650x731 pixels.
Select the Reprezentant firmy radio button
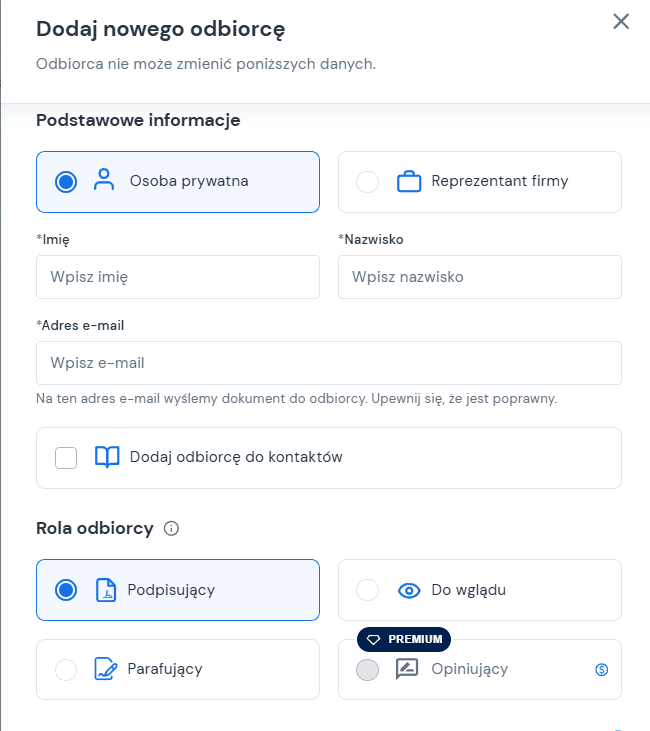(368, 182)
